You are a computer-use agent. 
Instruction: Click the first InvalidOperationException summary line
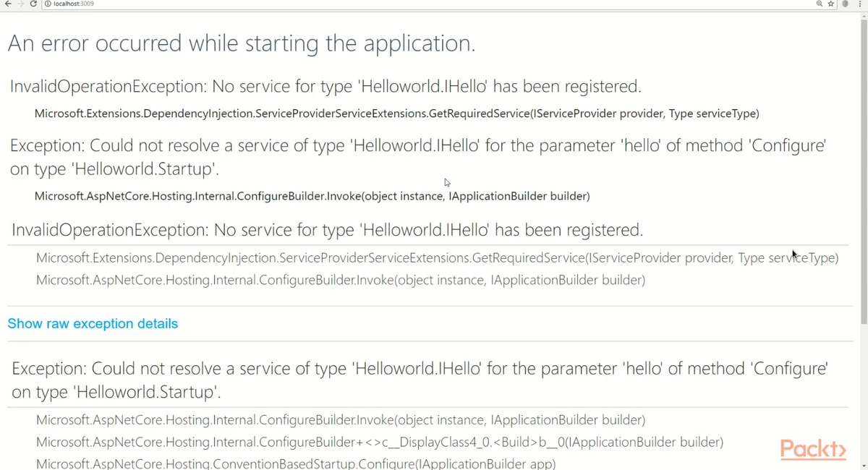325,87
